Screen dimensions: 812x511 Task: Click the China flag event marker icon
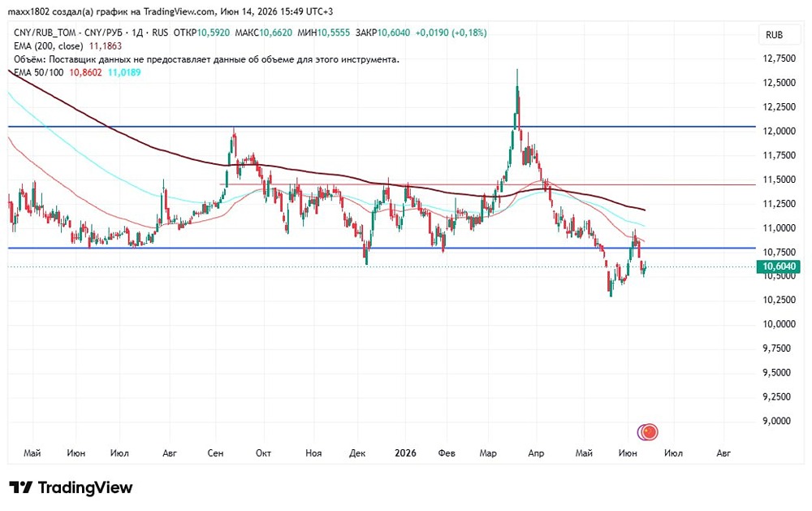click(648, 431)
